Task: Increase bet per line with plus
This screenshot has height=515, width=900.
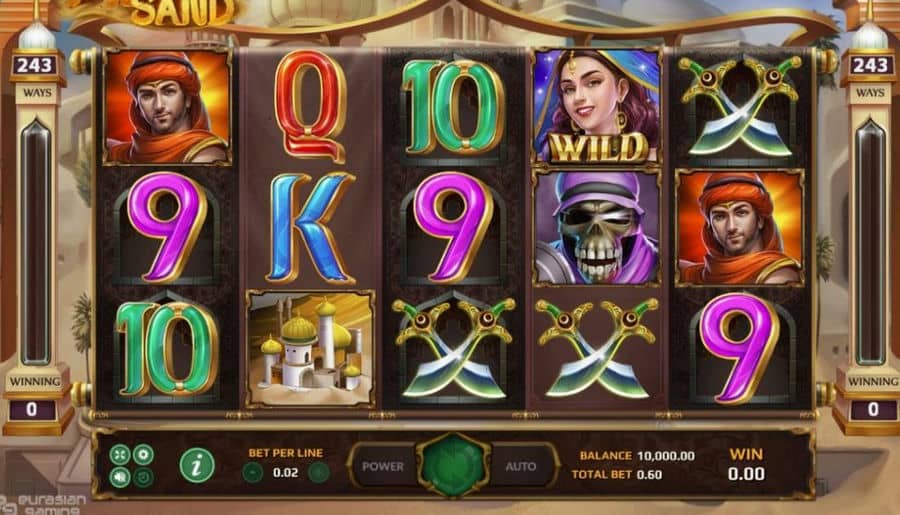Action: tap(319, 473)
